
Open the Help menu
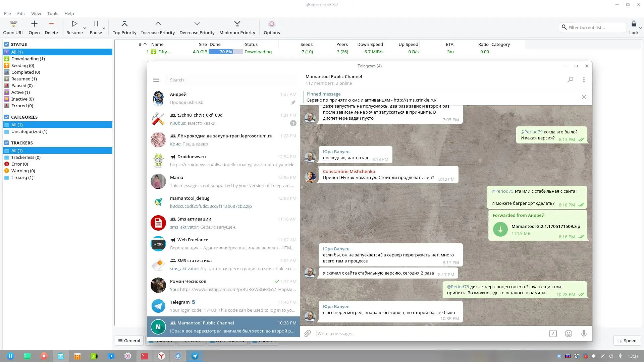point(69,13)
